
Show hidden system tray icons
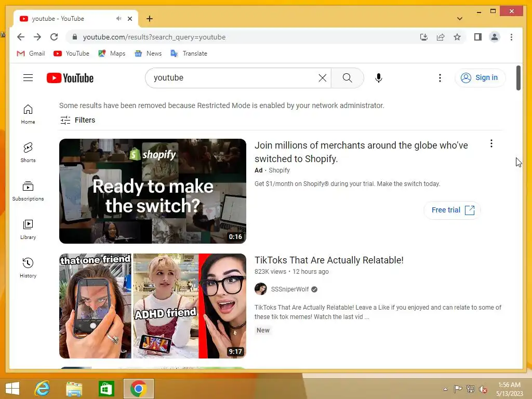pyautogui.click(x=445, y=389)
